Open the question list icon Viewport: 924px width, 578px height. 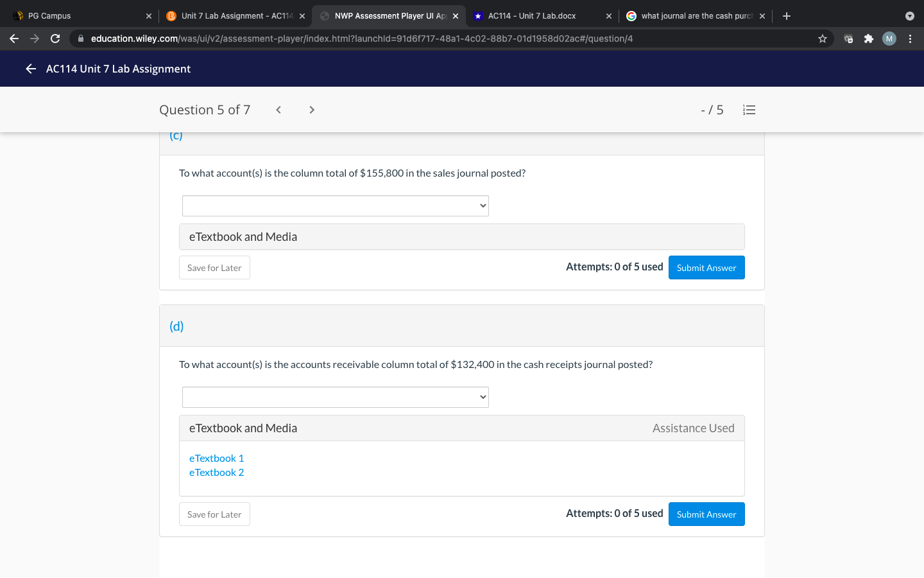pos(749,109)
